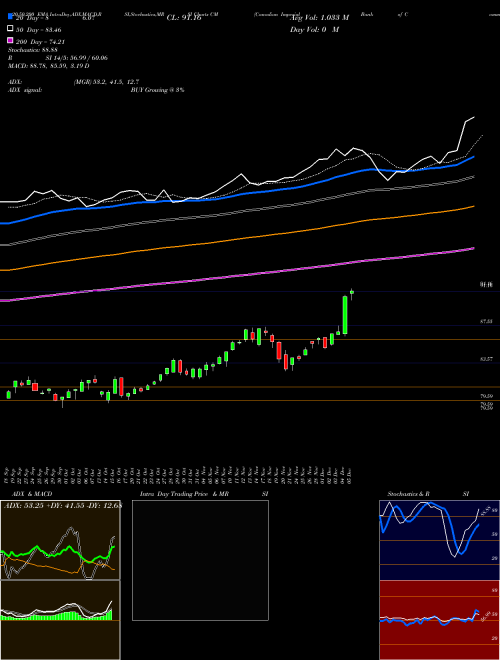Select the '200 Day = 74.21' legend text
The width and height of the screenshot is (500, 660).
(x=40, y=42)
